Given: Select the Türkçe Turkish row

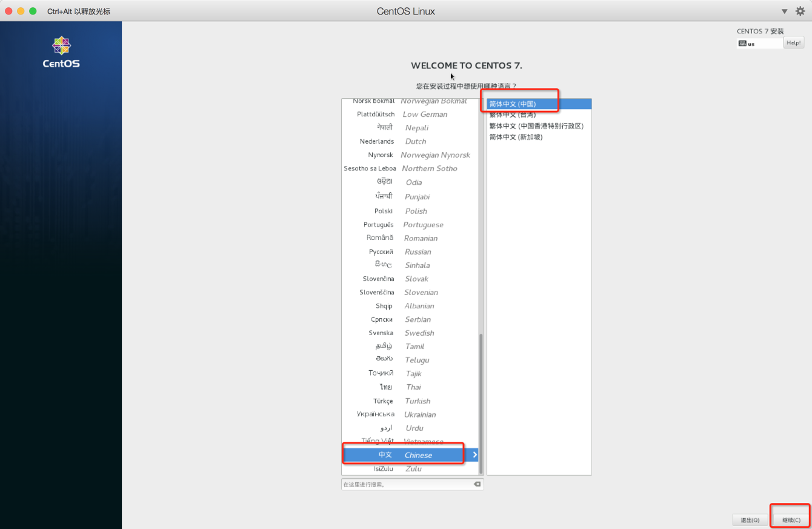Looking at the screenshot, I should 410,401.
